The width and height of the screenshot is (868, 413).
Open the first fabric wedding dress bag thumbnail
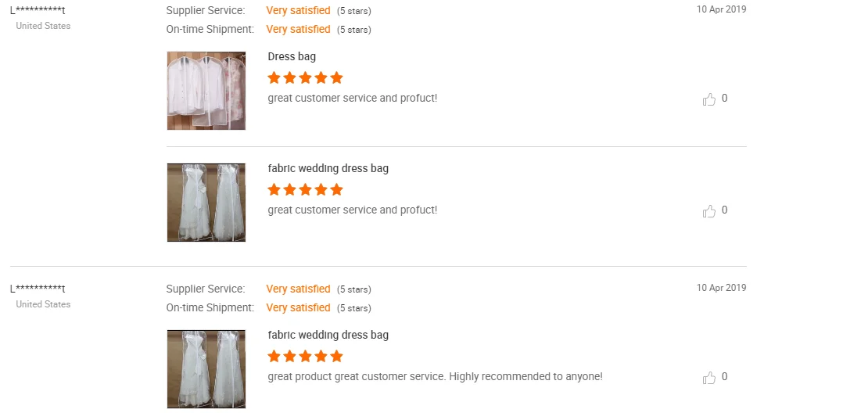(206, 203)
